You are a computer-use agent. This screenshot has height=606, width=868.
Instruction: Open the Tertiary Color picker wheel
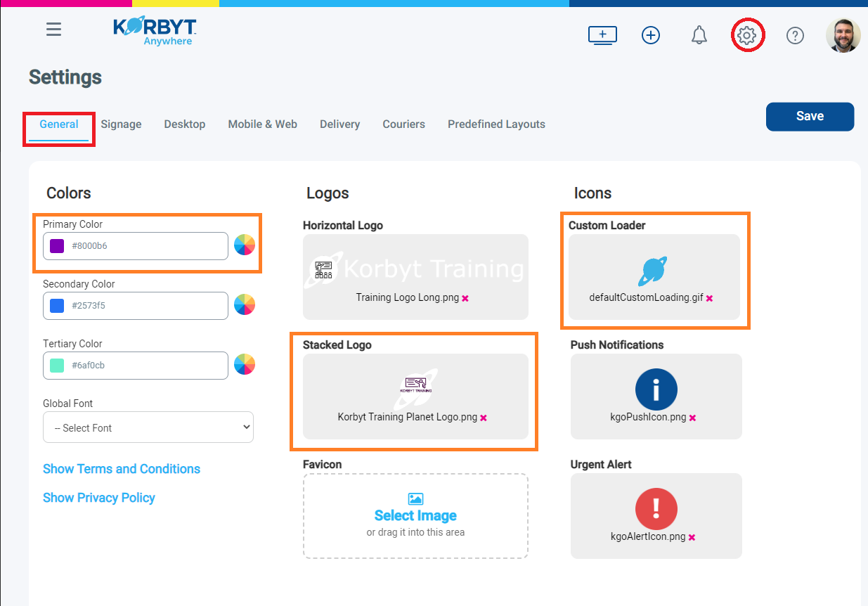(x=245, y=365)
